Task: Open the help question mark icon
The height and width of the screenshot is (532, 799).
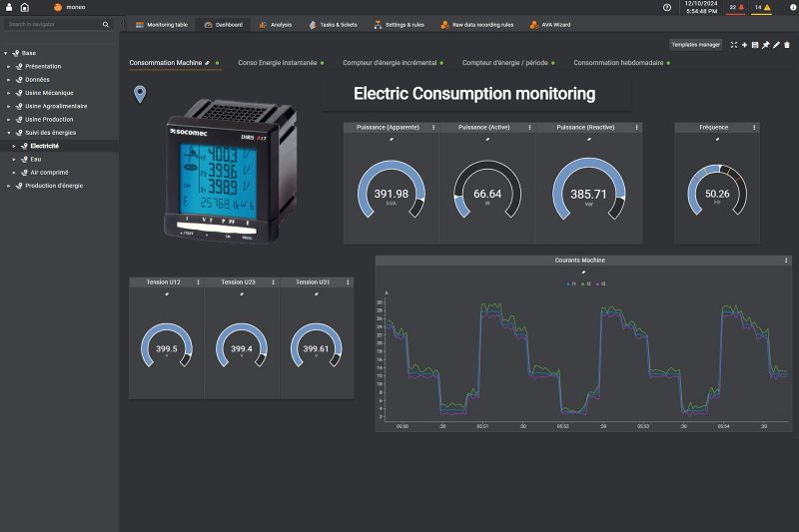Action: click(667, 7)
